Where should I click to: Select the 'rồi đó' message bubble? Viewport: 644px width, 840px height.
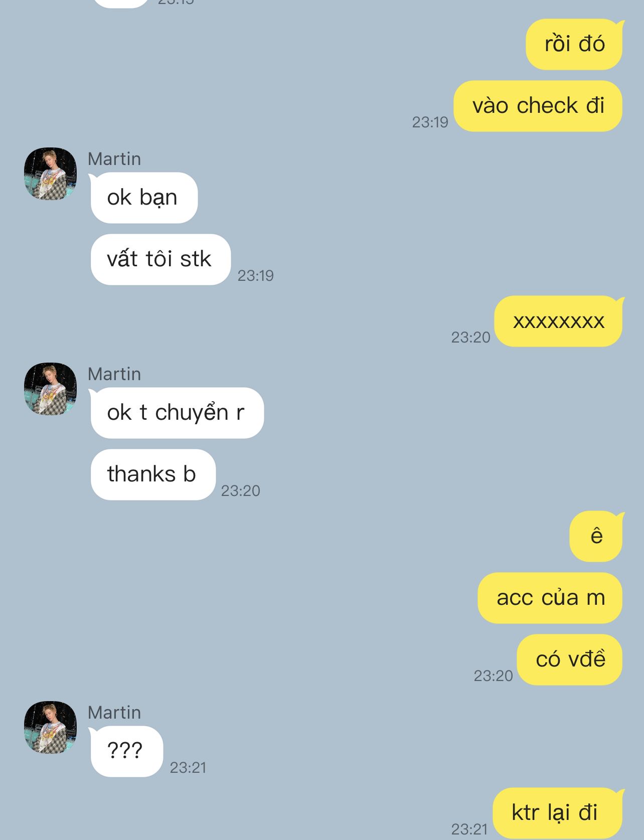tap(574, 44)
